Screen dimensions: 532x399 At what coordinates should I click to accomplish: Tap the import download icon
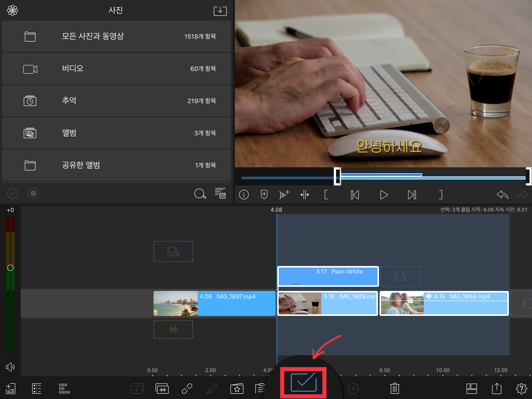pyautogui.click(x=220, y=11)
